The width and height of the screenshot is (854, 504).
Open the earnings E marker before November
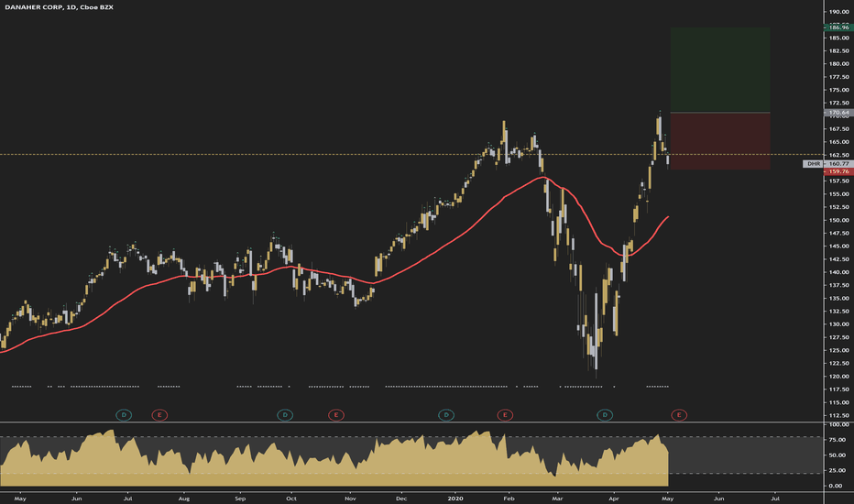(336, 415)
